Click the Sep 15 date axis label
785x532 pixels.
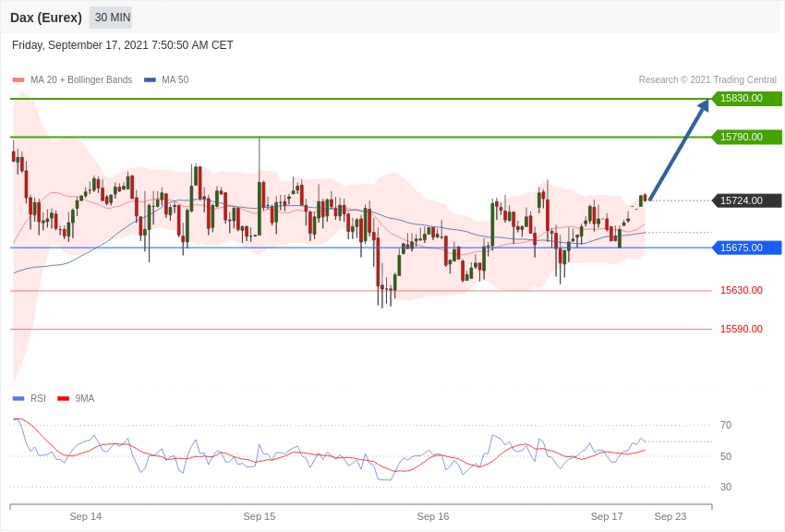pos(260,516)
